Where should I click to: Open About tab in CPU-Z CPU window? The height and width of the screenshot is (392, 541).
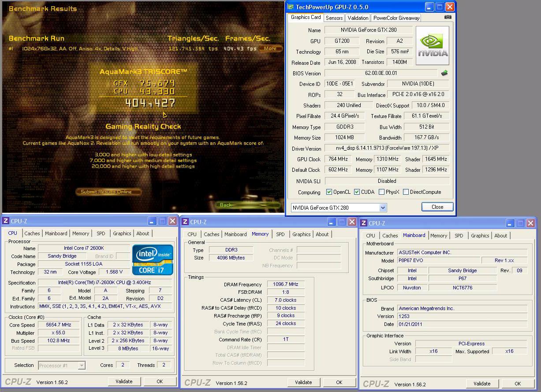click(143, 233)
